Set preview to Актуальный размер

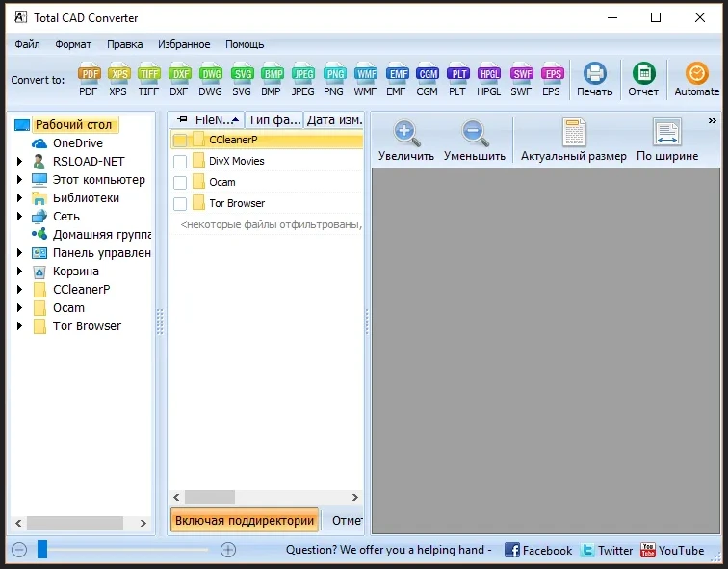click(x=574, y=141)
